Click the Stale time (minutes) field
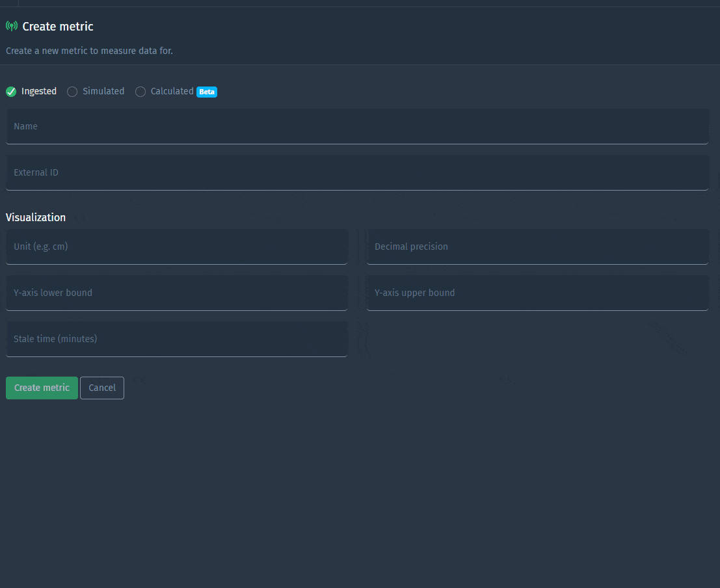 [x=177, y=339]
